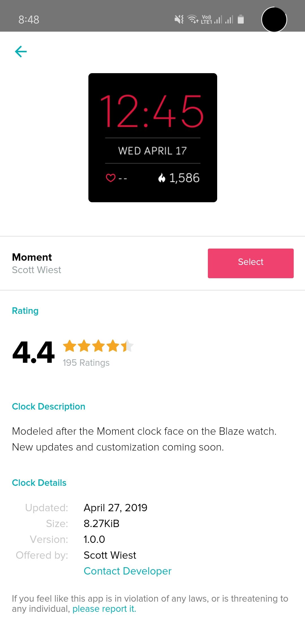The height and width of the screenshot is (644, 305).
Task: Tap the 195 Ratings label
Action: click(86, 363)
